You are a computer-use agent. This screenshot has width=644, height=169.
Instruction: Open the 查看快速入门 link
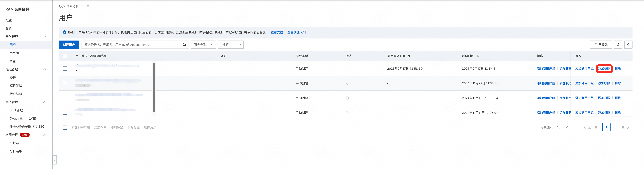coord(296,32)
